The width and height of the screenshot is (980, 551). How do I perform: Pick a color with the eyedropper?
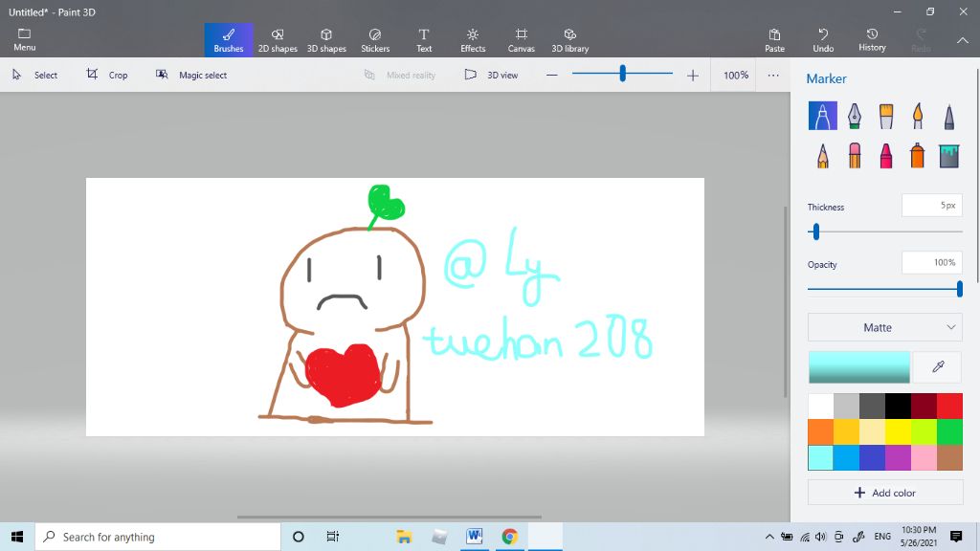pyautogui.click(x=938, y=366)
